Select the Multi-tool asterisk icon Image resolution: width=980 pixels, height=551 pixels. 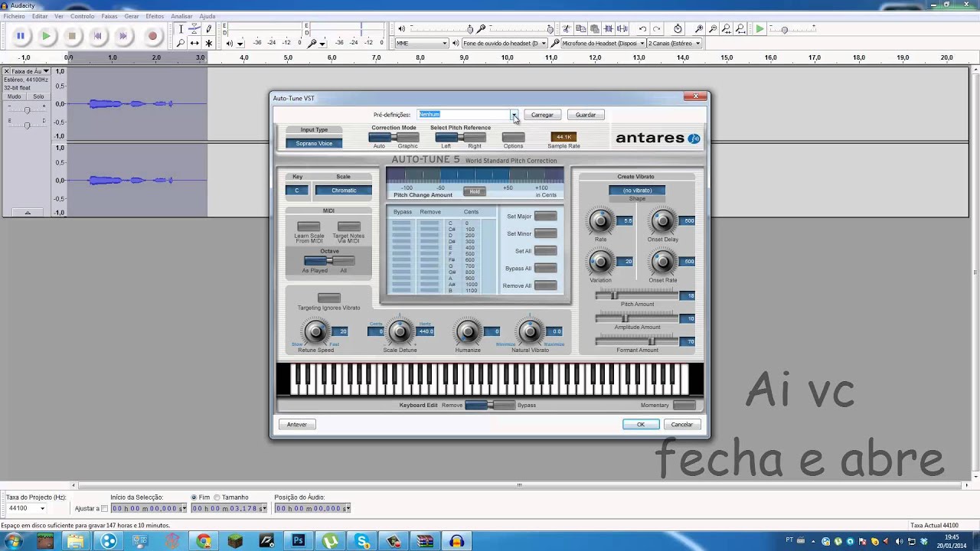coord(208,43)
